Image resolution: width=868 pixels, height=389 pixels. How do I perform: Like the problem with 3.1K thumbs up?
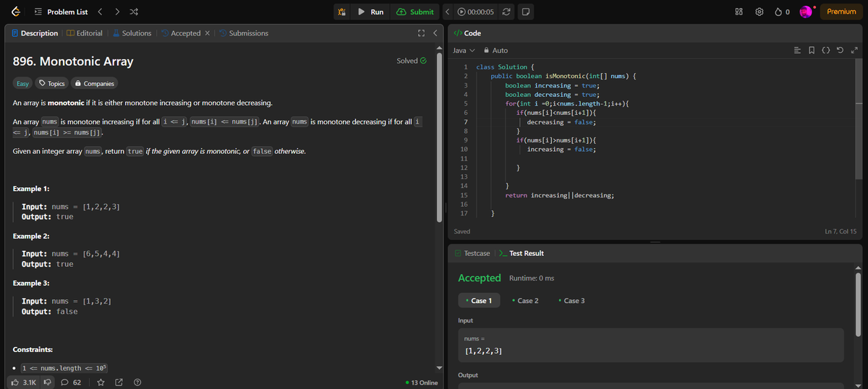click(x=22, y=382)
